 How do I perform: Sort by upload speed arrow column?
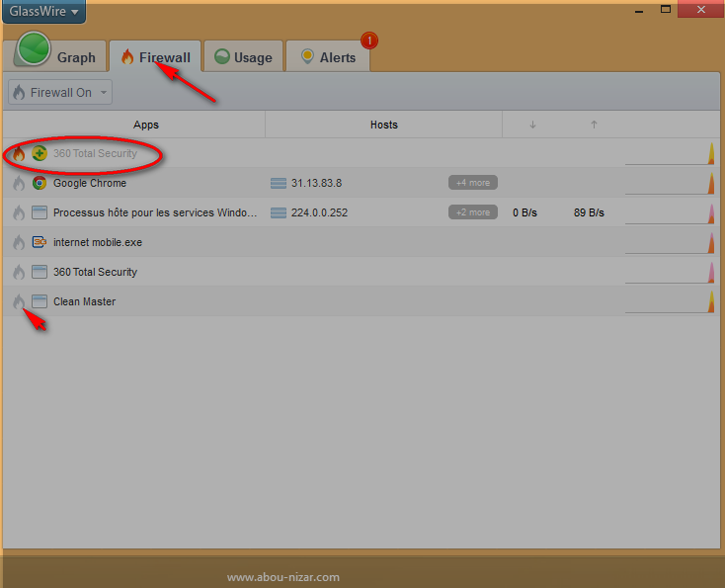click(595, 125)
